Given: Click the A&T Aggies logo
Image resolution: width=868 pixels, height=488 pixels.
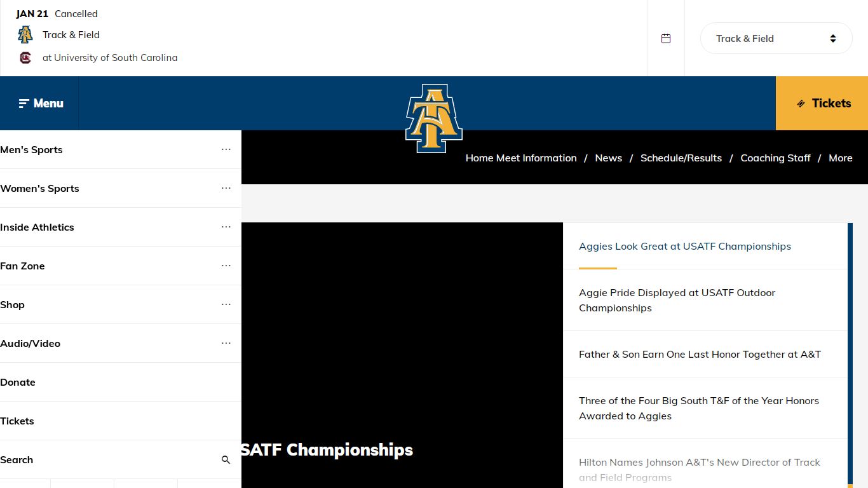Looking at the screenshot, I should (x=434, y=119).
